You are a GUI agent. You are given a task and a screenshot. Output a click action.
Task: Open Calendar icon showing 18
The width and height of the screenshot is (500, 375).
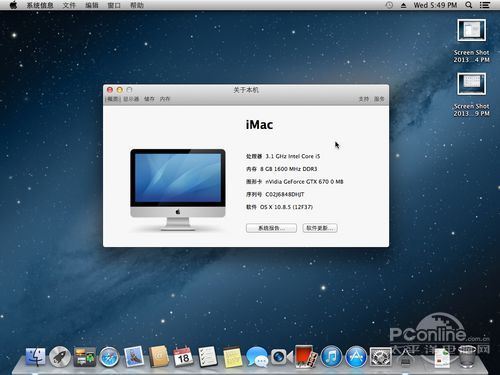[x=183, y=356]
